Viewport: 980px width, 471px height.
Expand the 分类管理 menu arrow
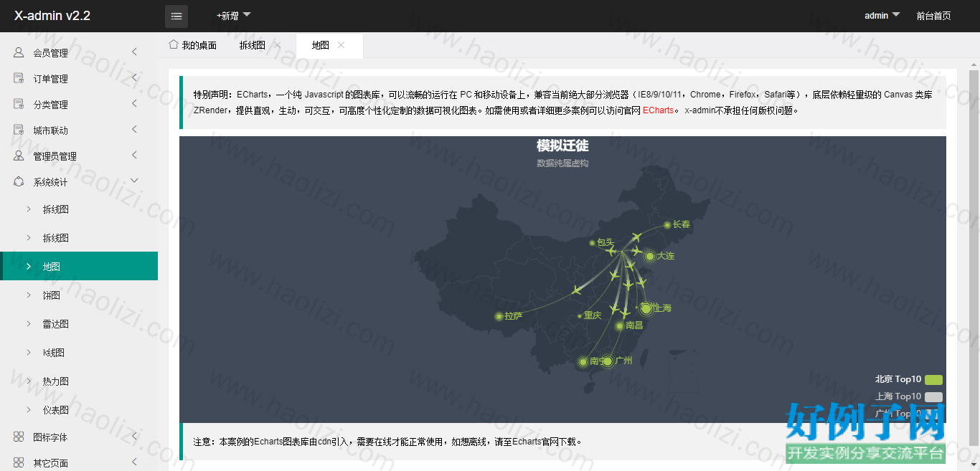coord(134,103)
